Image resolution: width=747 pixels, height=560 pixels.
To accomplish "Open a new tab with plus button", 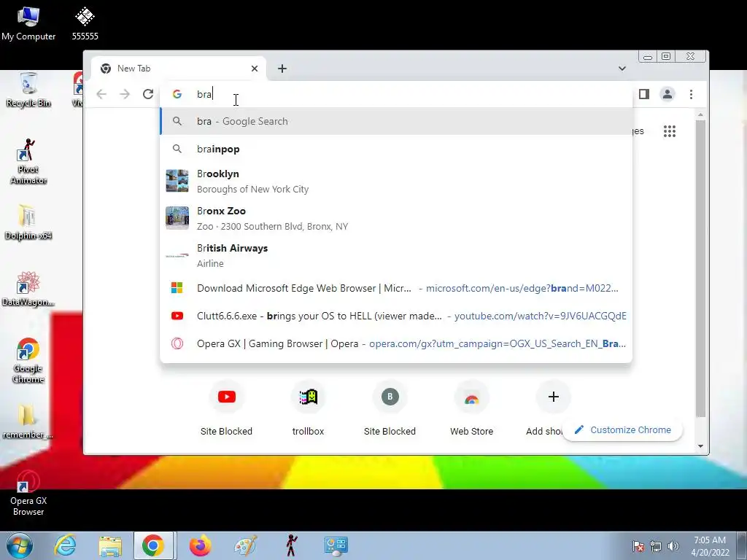I will pyautogui.click(x=282, y=69).
